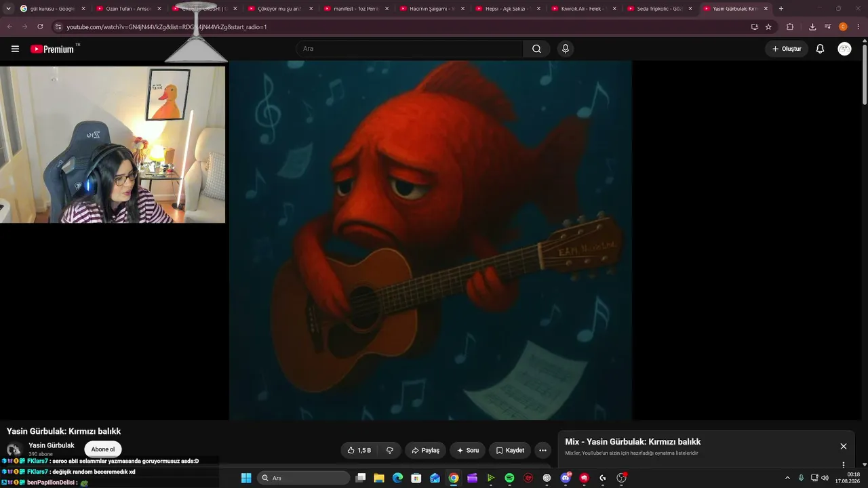The height and width of the screenshot is (488, 868).
Task: Open Chrome downloads
Action: point(812,27)
